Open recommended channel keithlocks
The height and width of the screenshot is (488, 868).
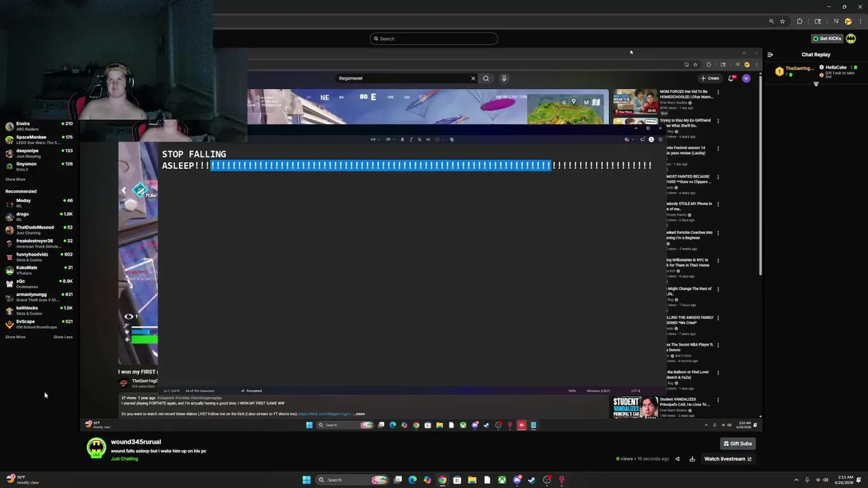tap(39, 310)
